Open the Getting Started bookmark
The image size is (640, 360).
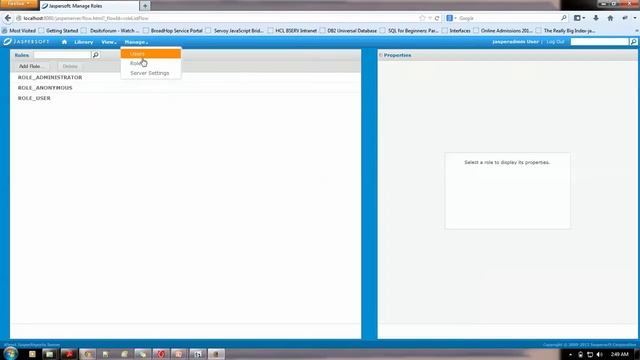(x=58, y=31)
